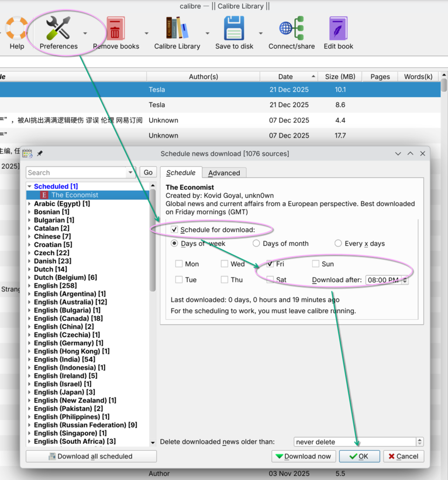Viewport: 448px width, 480px height.
Task: Click the Remove books trash icon
Action: [116, 28]
